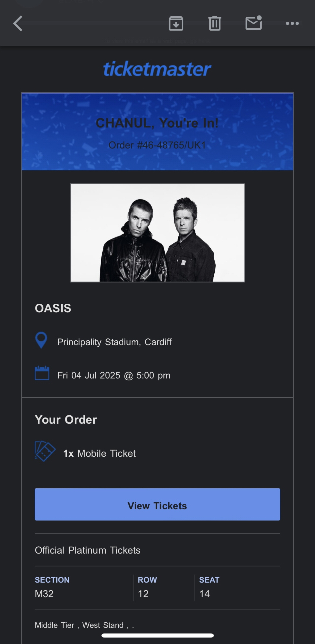Tap the OASIS event title

53,308
